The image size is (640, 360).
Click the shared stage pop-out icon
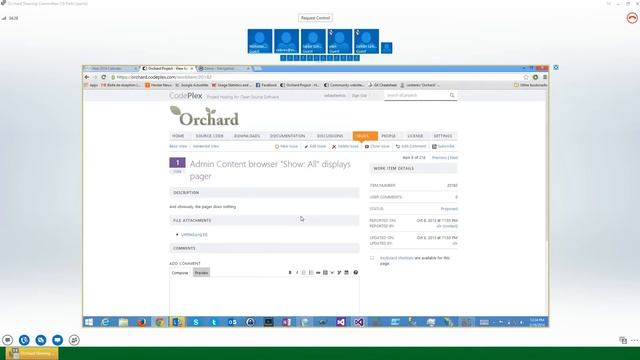pyautogui.click(x=556, y=67)
